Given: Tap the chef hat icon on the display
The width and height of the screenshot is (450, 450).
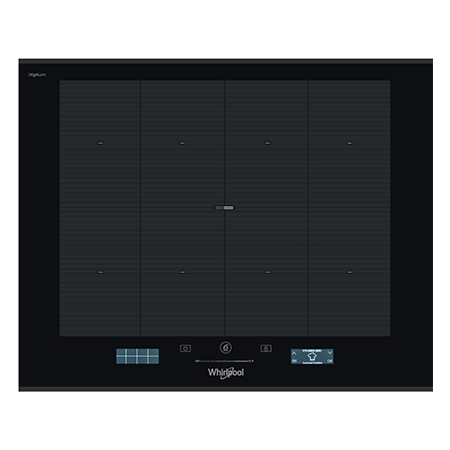Looking at the screenshot, I should click(x=312, y=356).
